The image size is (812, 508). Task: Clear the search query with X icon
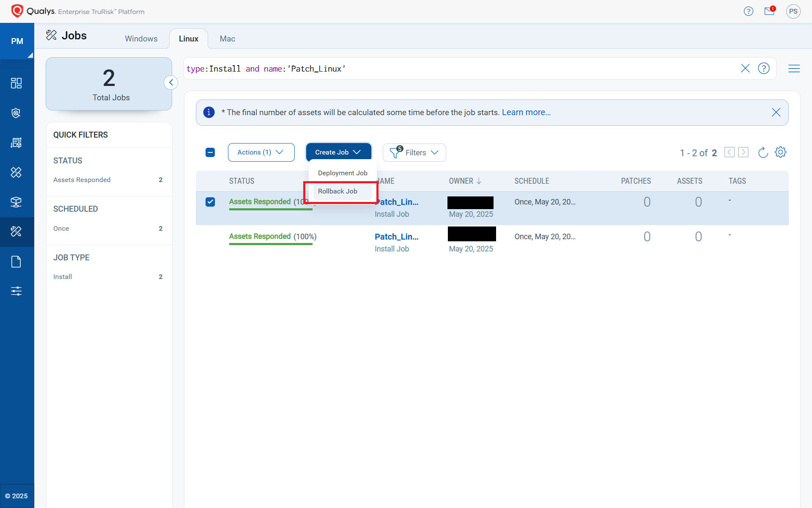tap(745, 68)
